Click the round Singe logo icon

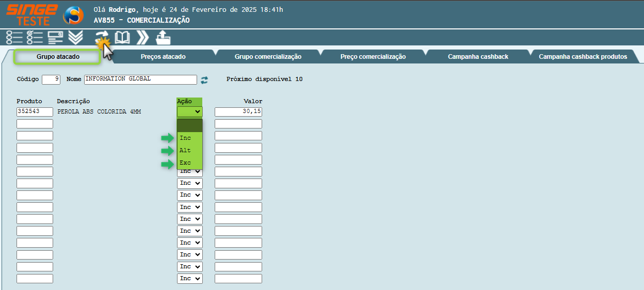point(73,15)
